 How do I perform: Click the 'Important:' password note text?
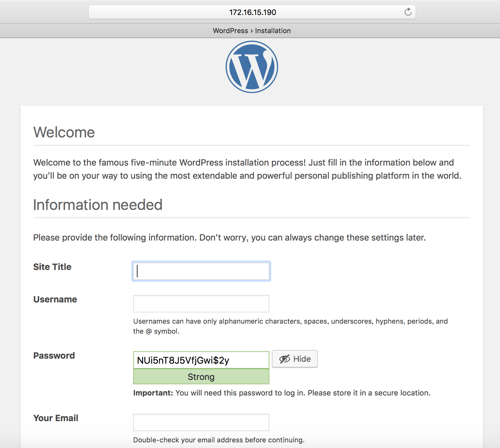(282, 393)
